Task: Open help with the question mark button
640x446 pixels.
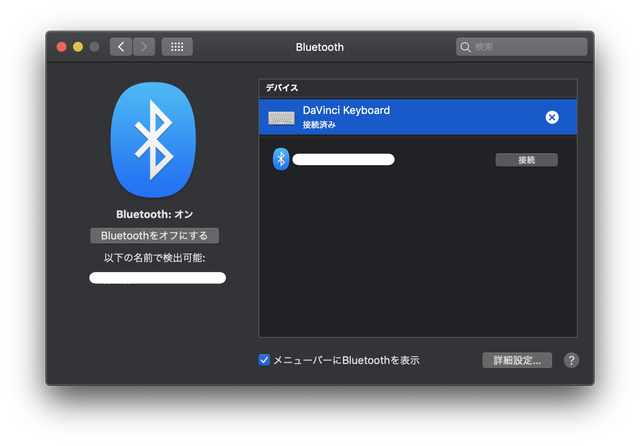Action: 571,360
